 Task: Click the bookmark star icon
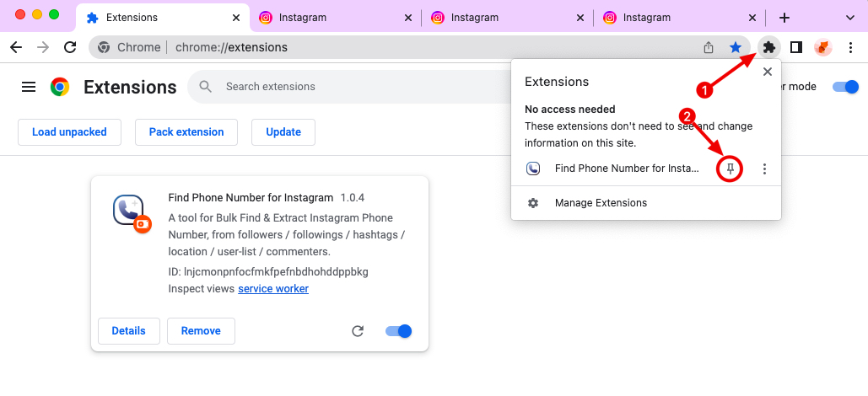736,47
